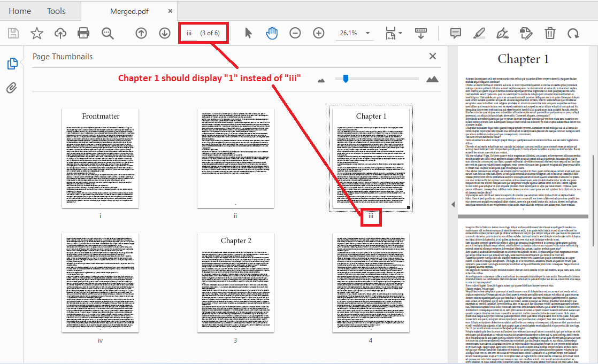The width and height of the screenshot is (598, 364).
Task: Close the Page Thumbnails panel
Action: [432, 56]
